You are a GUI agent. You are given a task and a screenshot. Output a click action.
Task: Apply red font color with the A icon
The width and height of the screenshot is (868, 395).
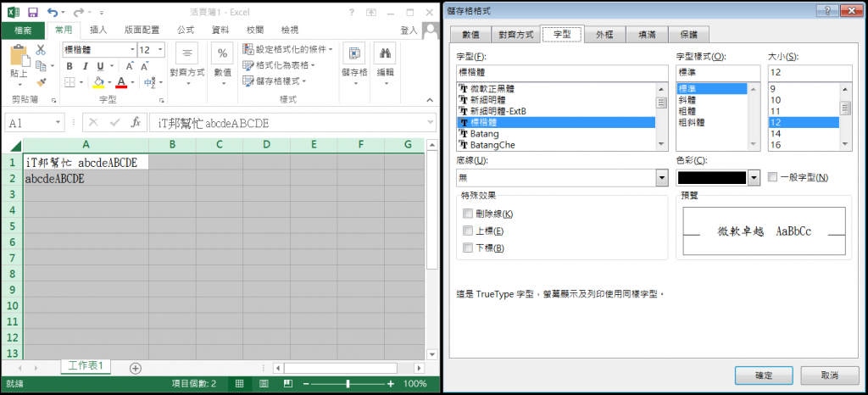122,82
